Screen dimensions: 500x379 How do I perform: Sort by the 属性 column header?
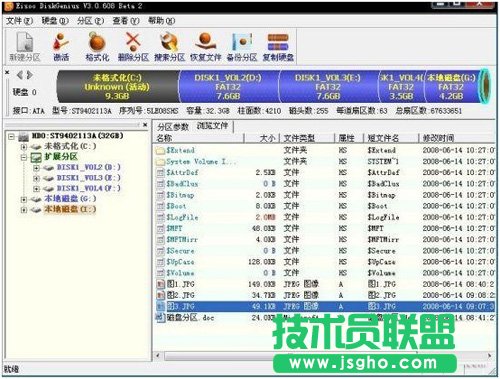point(349,138)
